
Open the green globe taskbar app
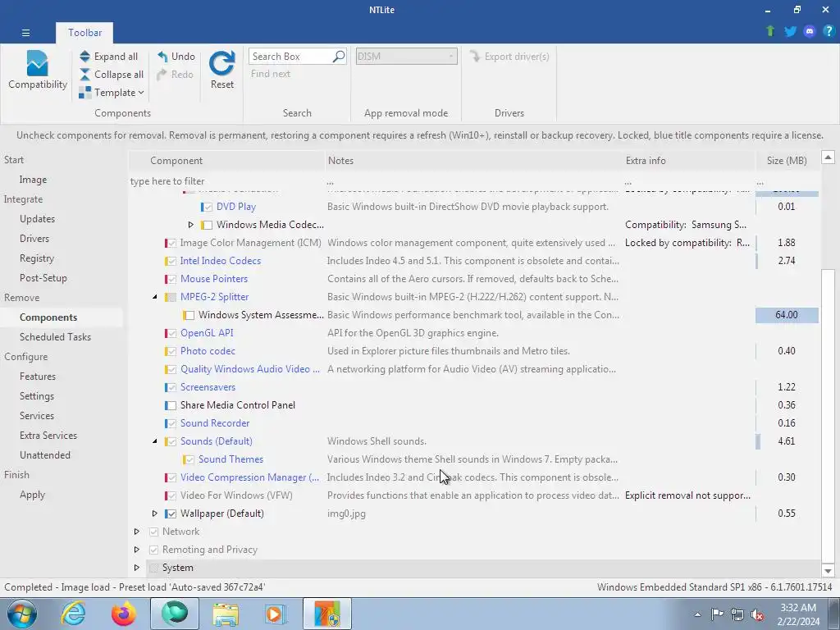tap(175, 614)
